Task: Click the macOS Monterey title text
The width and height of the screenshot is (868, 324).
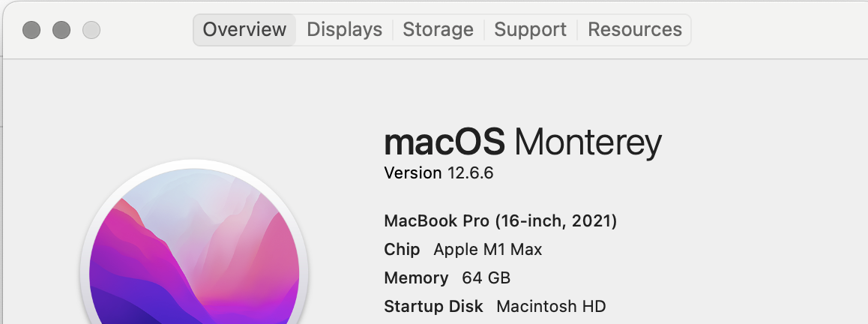Action: pyautogui.click(x=522, y=142)
